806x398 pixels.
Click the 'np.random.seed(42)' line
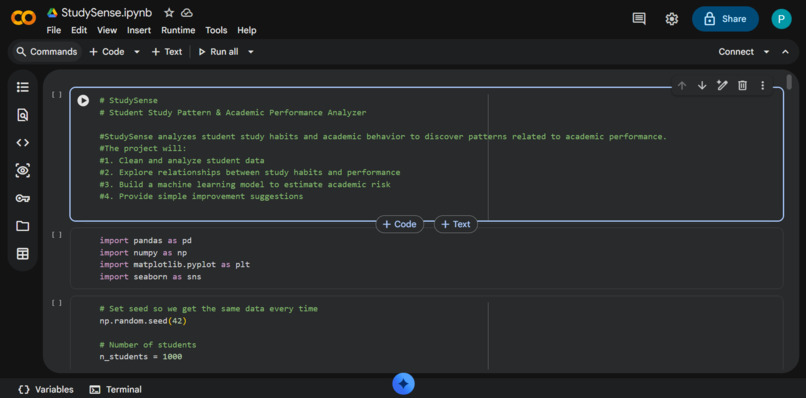click(x=143, y=321)
